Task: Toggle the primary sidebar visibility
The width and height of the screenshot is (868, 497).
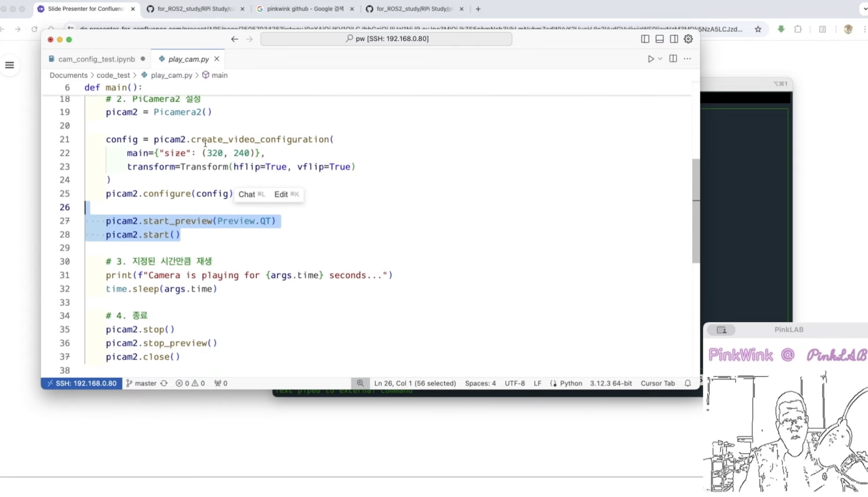Action: coord(645,39)
